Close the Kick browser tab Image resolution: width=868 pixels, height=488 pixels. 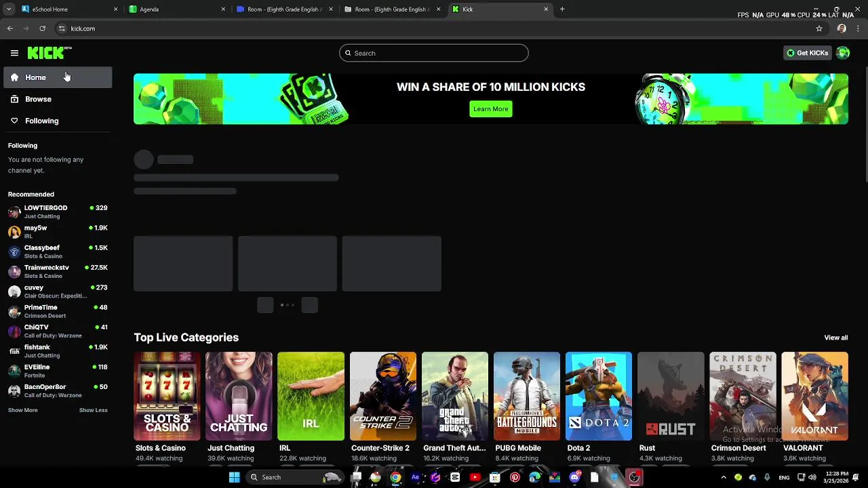pos(546,9)
